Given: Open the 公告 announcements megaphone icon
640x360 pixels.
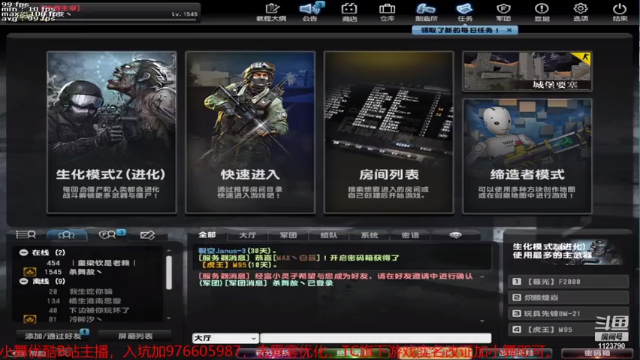Looking at the screenshot, I should (310, 12).
